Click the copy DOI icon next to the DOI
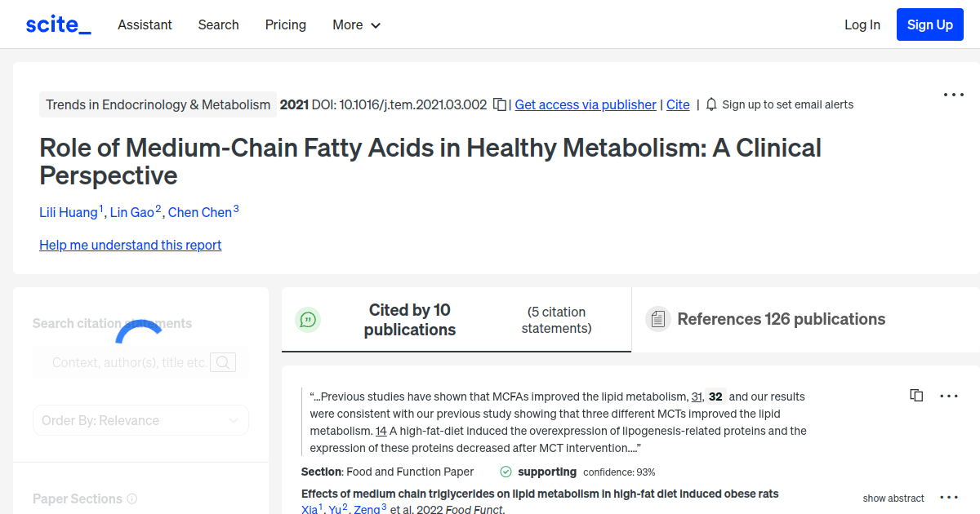The height and width of the screenshot is (514, 980). [499, 104]
